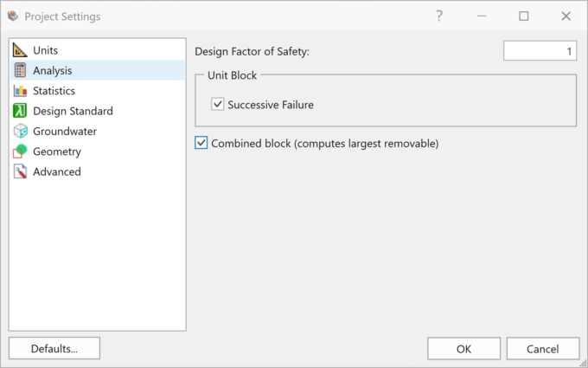The width and height of the screenshot is (588, 368).
Task: Toggle Combined block checkbox
Action: (201, 143)
